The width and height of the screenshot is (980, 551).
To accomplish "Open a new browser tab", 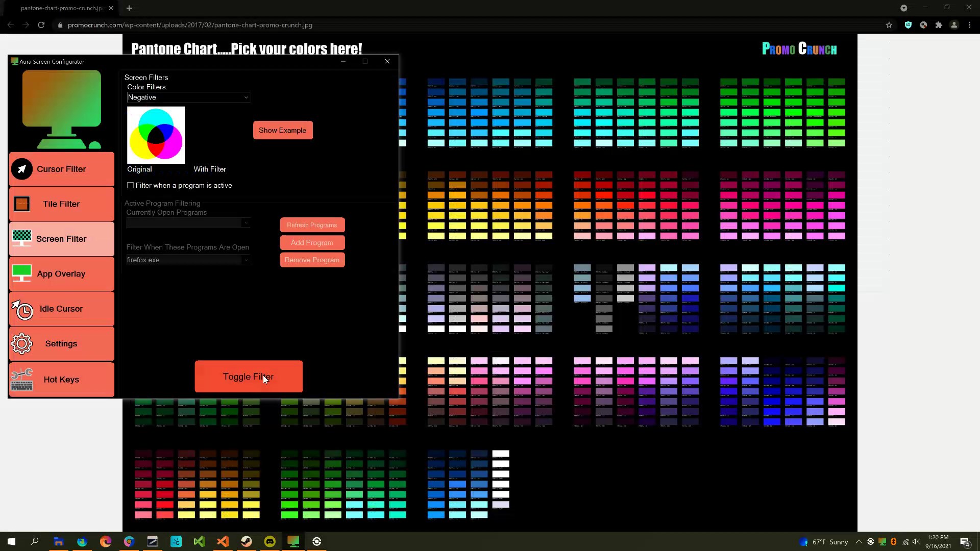I will click(x=129, y=8).
